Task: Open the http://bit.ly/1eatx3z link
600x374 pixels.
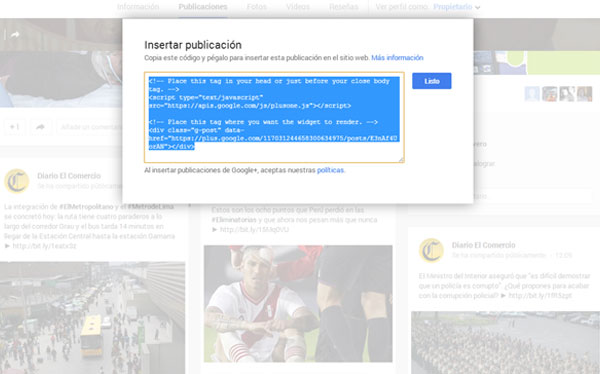Action: point(44,246)
